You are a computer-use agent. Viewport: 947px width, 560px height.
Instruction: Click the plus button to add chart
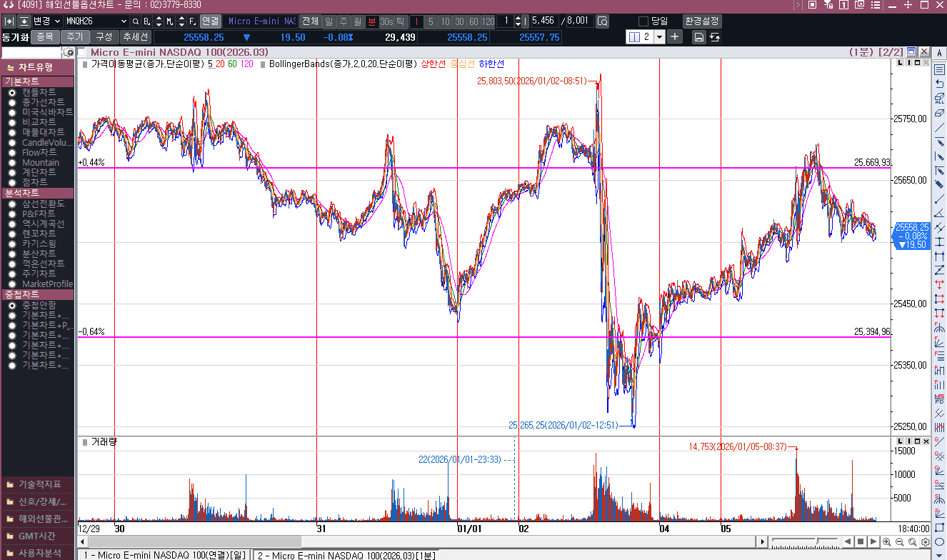[x=675, y=36]
